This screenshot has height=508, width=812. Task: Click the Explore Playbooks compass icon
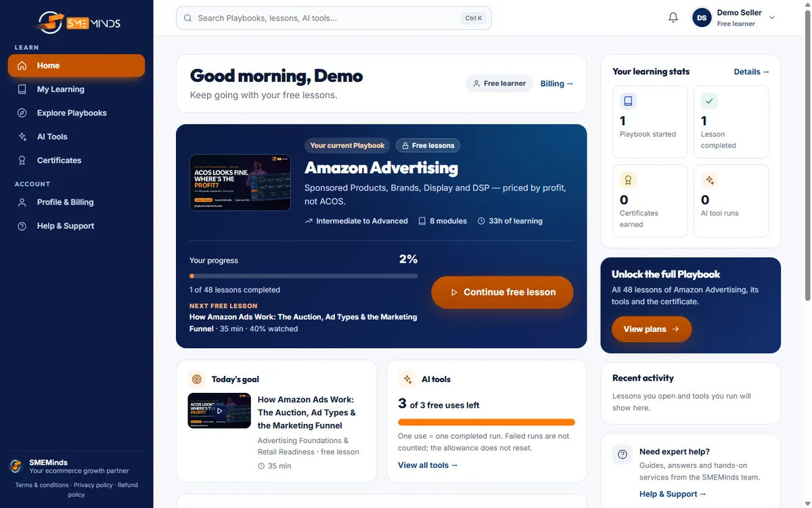[x=22, y=113]
